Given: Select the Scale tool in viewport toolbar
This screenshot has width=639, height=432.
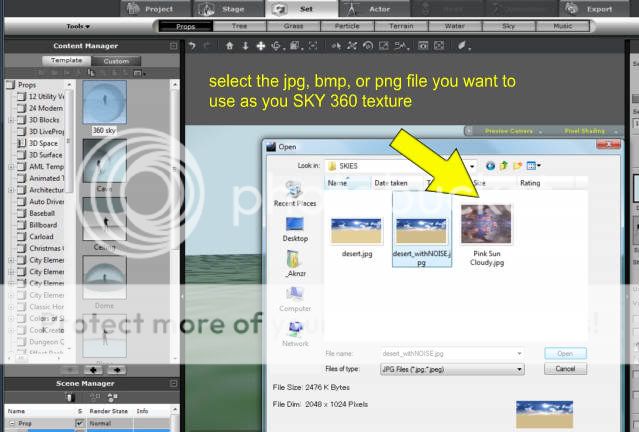Looking at the screenshot, I should point(295,46).
